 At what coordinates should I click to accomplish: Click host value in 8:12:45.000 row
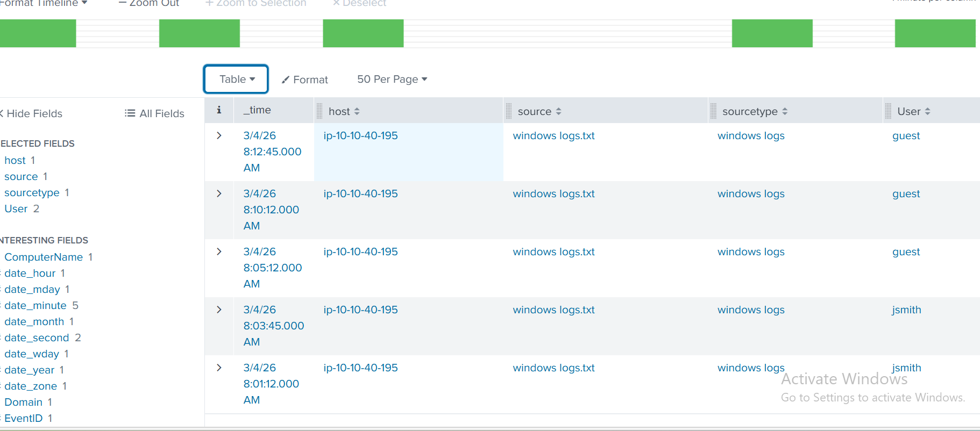pos(360,135)
